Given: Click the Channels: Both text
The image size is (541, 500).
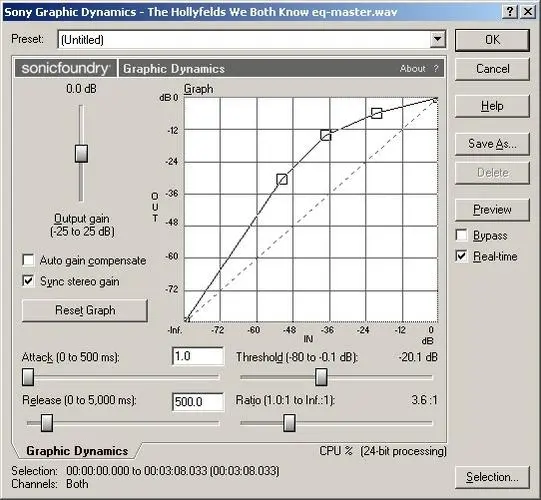Looking at the screenshot, I should 50,484.
